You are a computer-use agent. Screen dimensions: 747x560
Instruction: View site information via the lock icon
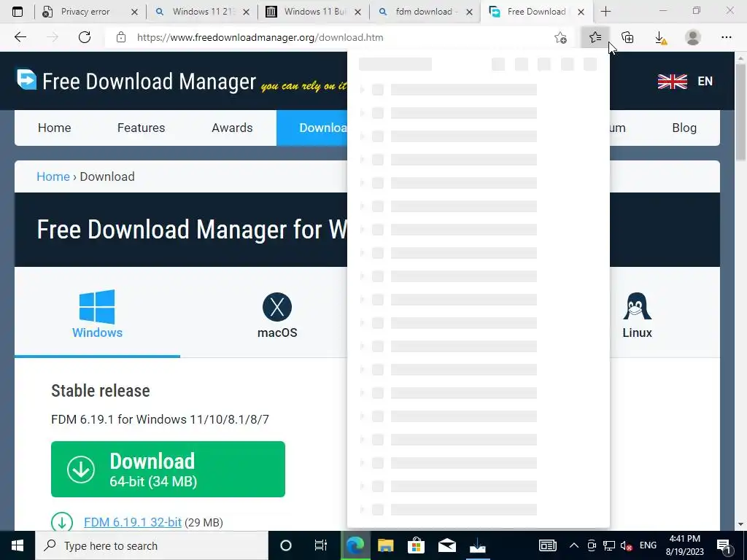[x=121, y=37]
